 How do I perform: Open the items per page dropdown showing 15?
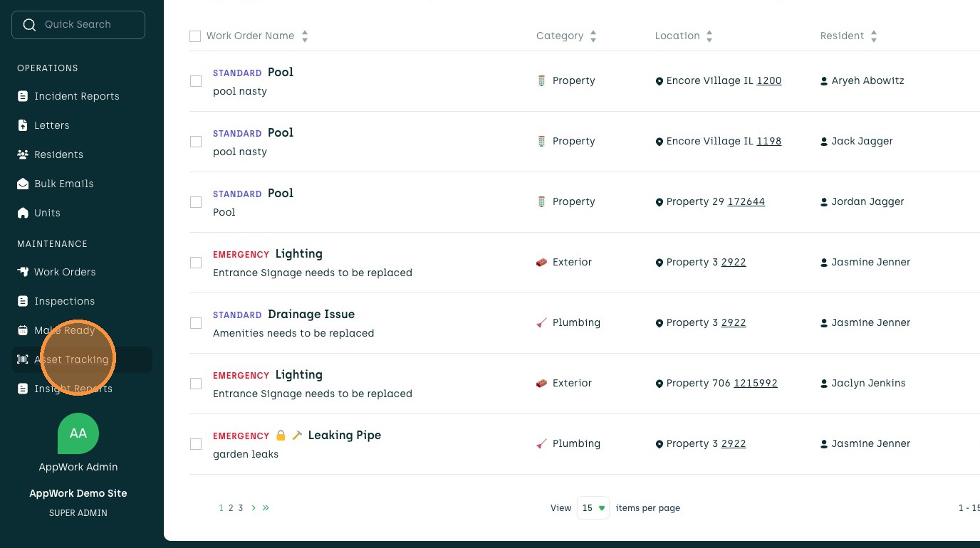[x=593, y=508]
